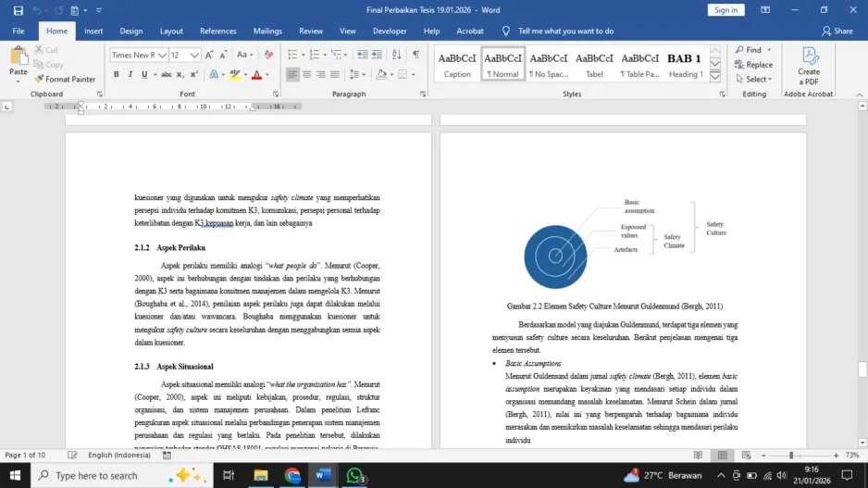Viewport: 868px width, 488px height.
Task: Click the Windows taskbar search box
Action: [x=122, y=475]
